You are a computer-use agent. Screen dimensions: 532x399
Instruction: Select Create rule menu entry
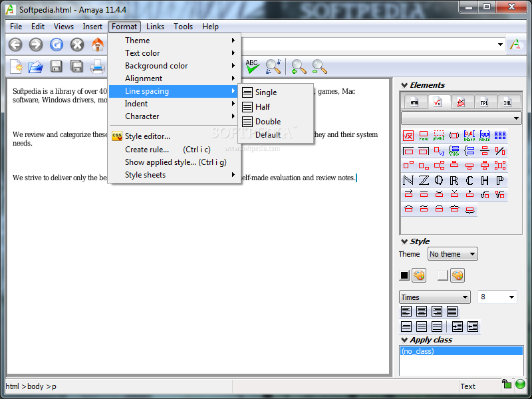click(x=174, y=150)
